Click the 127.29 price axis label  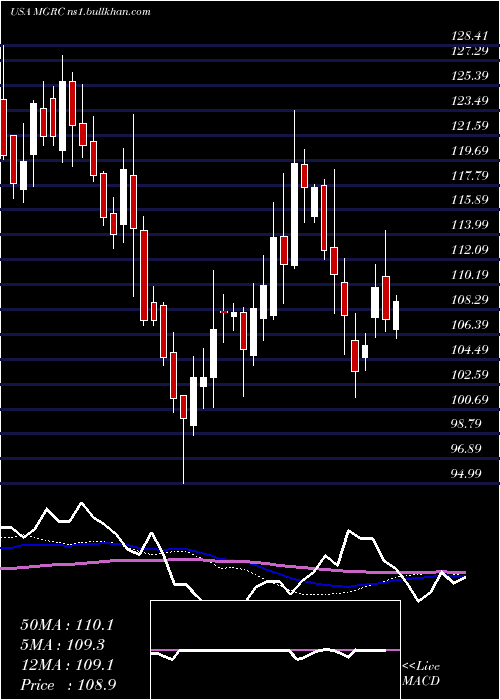pyautogui.click(x=468, y=51)
